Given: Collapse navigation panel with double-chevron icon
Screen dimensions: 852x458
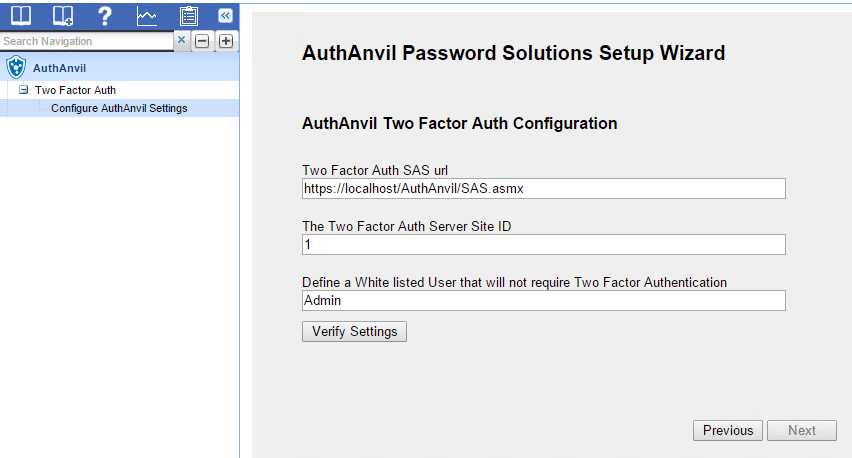Looking at the screenshot, I should coord(225,16).
